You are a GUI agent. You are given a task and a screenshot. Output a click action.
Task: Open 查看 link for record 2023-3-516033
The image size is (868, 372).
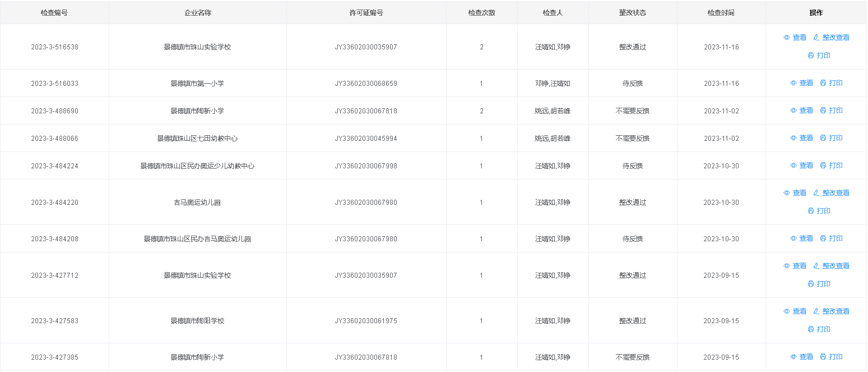click(806, 83)
